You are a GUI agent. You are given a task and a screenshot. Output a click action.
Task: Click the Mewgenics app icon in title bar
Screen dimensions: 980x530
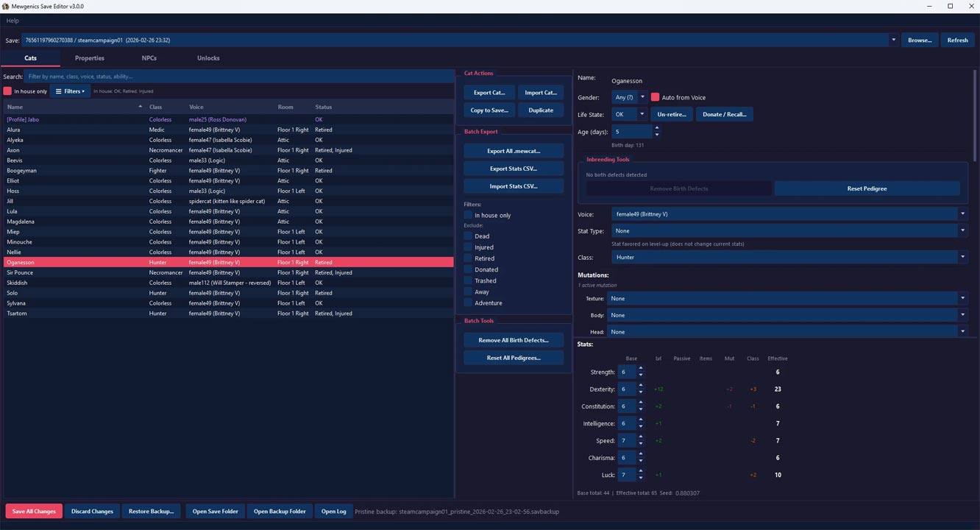pyautogui.click(x=6, y=6)
